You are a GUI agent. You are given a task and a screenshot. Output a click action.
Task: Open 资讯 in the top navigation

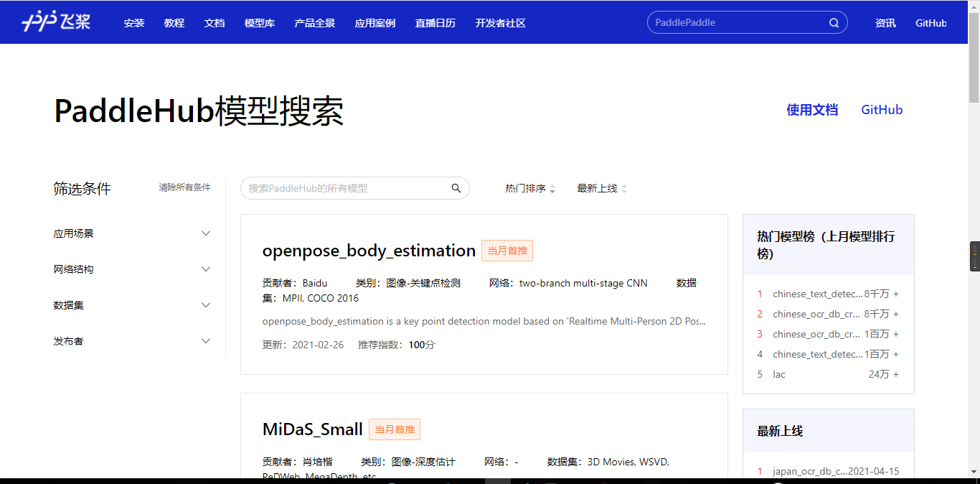pos(885,23)
